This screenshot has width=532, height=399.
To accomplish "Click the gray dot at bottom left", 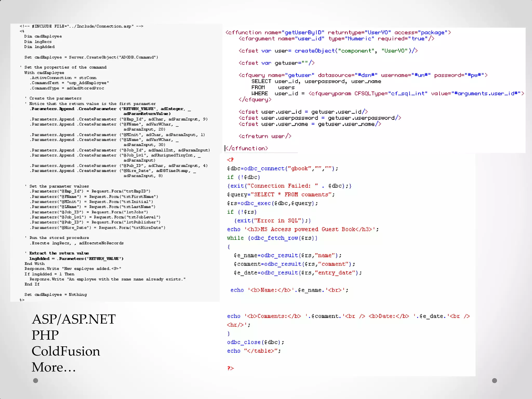I will (36, 381).
